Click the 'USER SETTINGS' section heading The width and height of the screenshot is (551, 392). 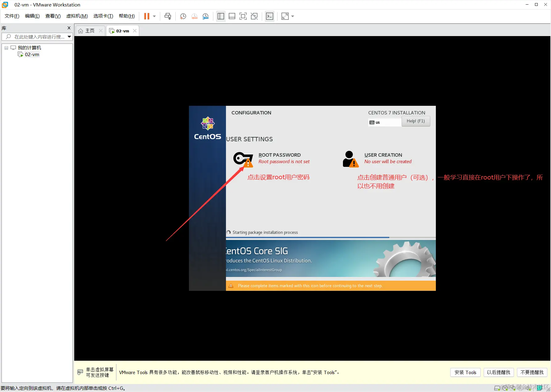point(249,139)
